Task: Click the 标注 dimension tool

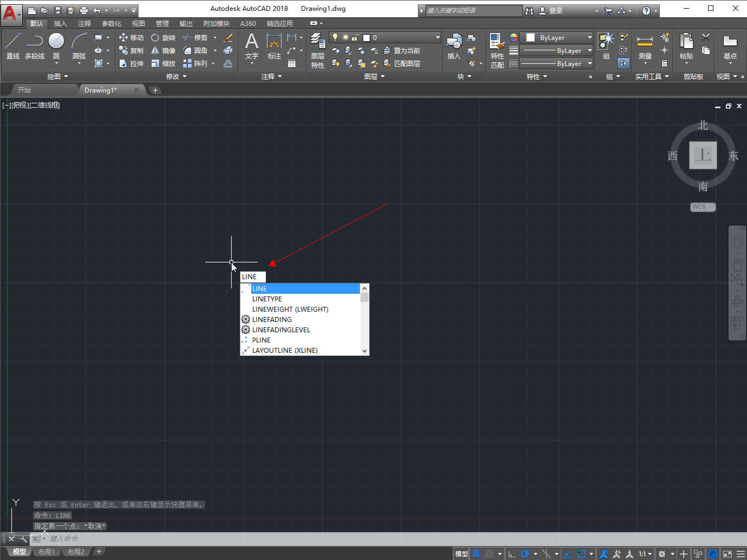Action: [274, 46]
